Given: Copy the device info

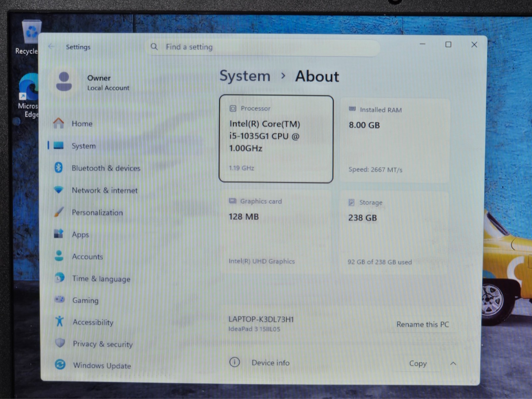Looking at the screenshot, I should [x=418, y=363].
